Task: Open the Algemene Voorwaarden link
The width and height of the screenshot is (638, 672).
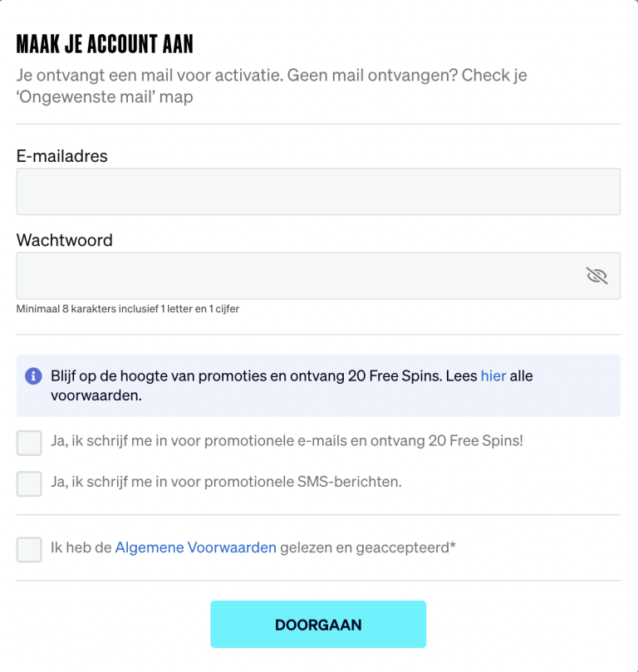Action: point(195,547)
